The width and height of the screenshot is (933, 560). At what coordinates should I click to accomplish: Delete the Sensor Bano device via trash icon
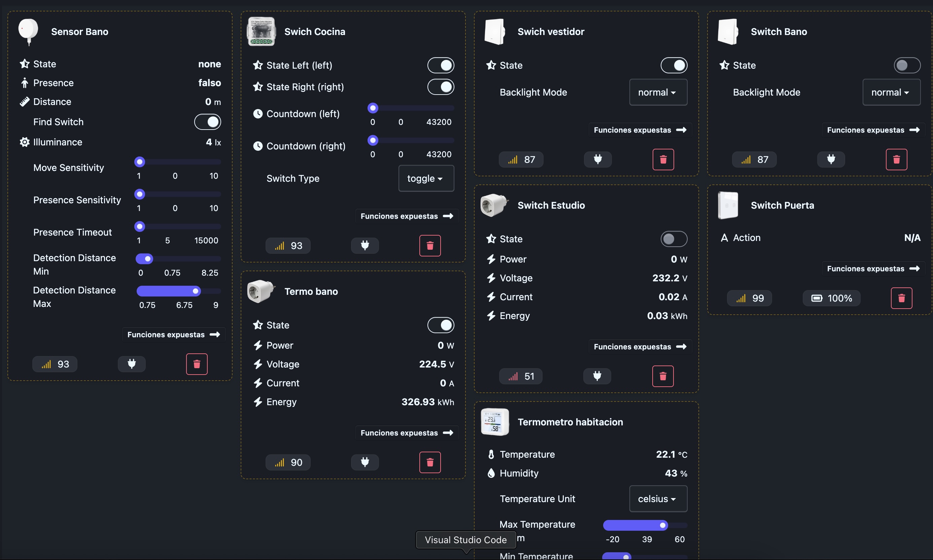(x=197, y=364)
